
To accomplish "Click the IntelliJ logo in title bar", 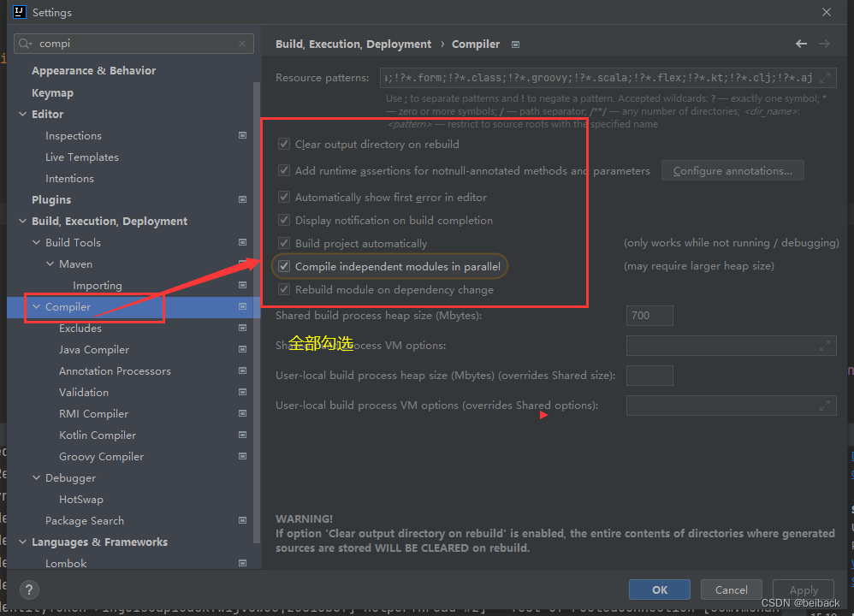I will (20, 12).
